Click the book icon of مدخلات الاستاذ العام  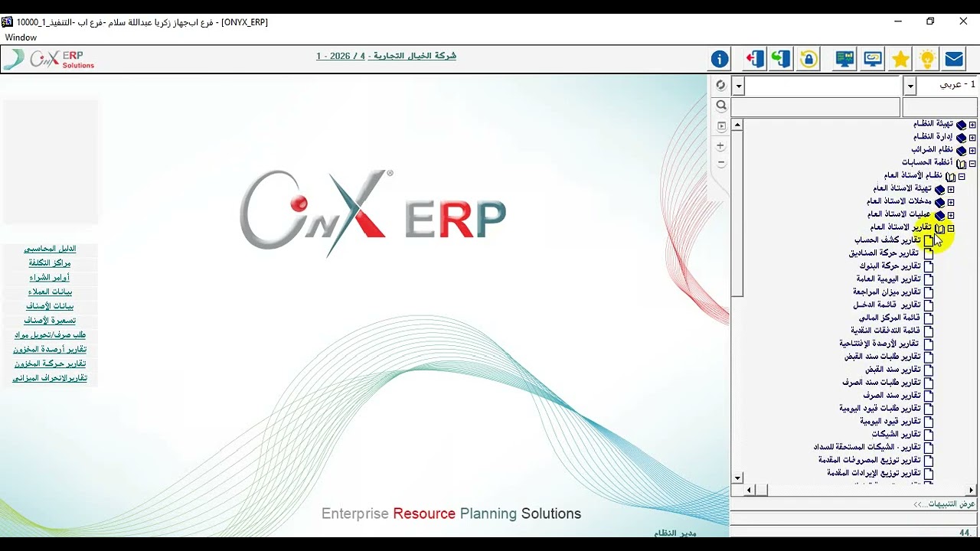click(x=939, y=202)
